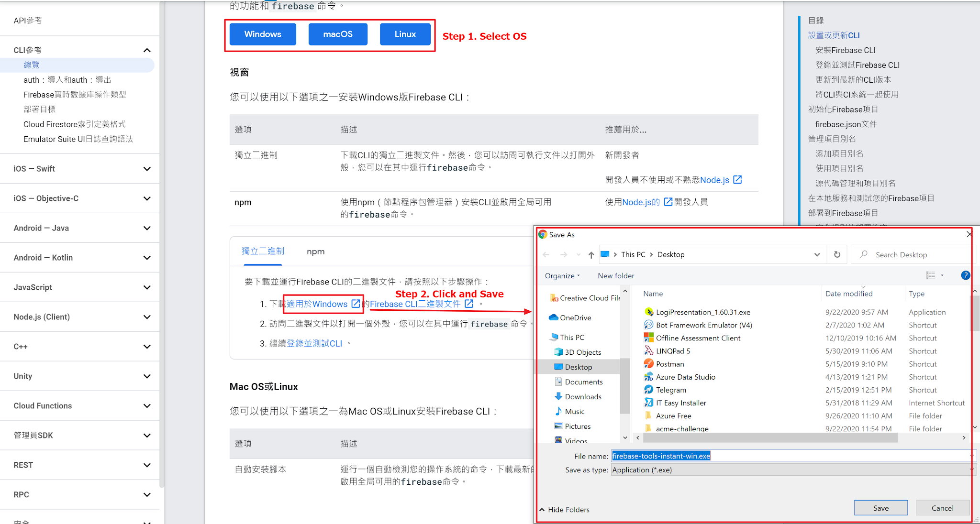This screenshot has width=980, height=524.
Task: Click the refresh icon beside the address bar
Action: [837, 254]
